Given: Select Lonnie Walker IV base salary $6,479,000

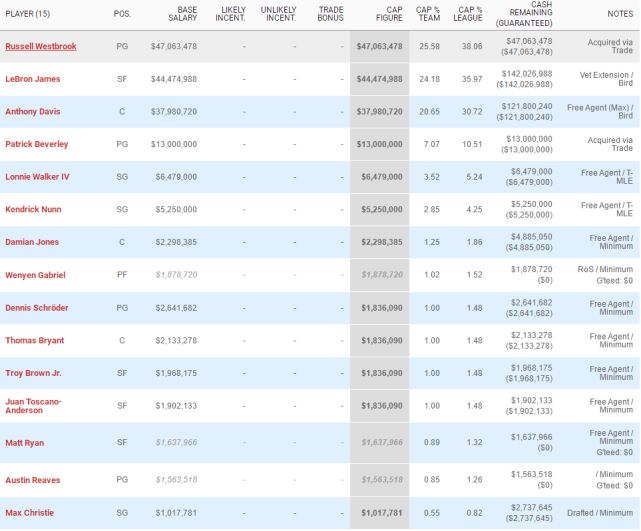Looking at the screenshot, I should (x=176, y=177).
